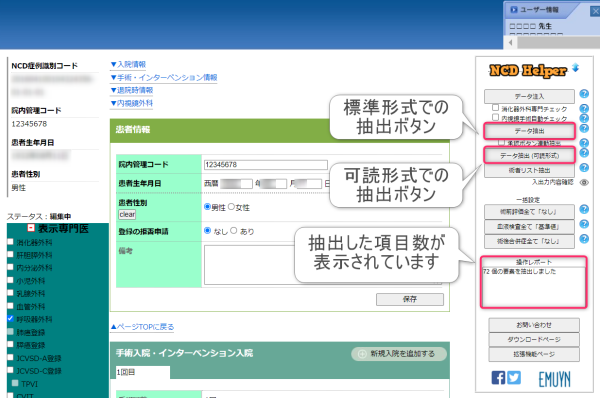
Task: Jump to ▼入院情報 section
Action: point(128,64)
